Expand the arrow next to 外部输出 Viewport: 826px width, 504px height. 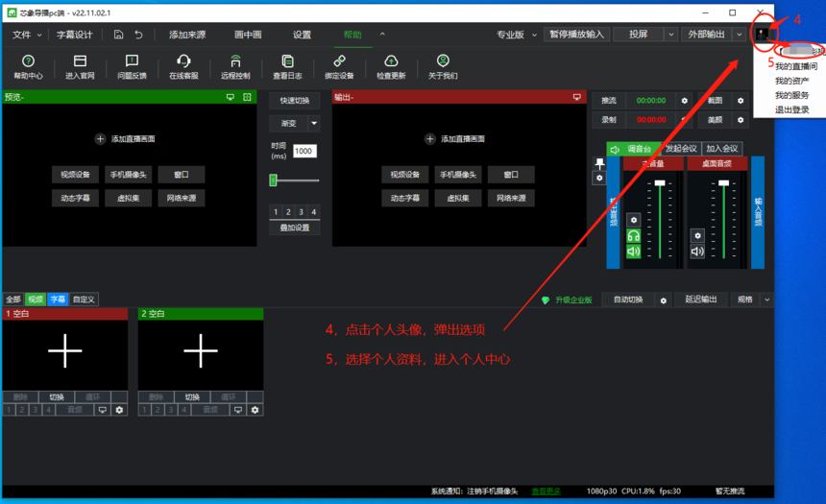point(740,35)
